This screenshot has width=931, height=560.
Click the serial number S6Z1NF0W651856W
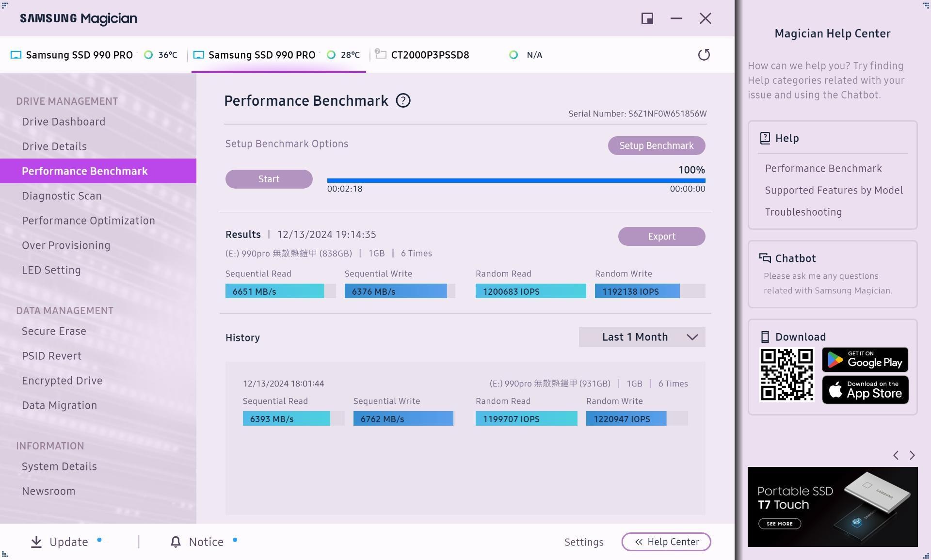[667, 114]
